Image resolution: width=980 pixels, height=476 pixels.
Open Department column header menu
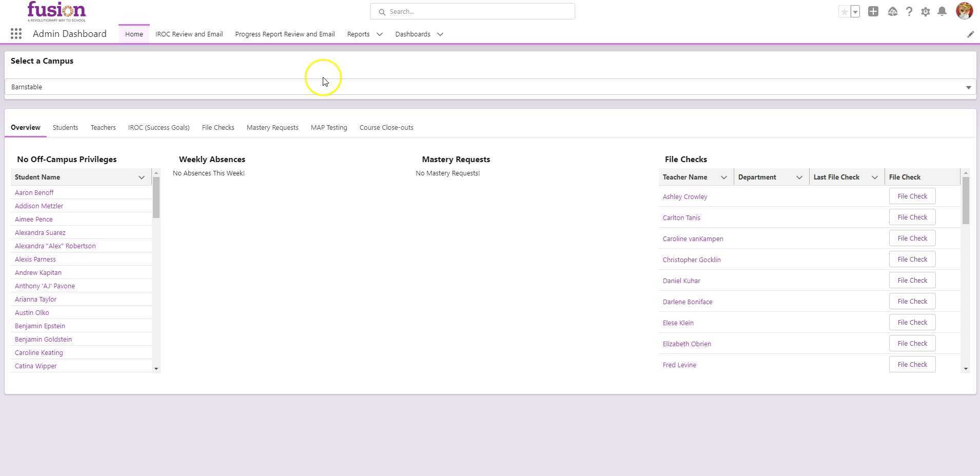[799, 177]
